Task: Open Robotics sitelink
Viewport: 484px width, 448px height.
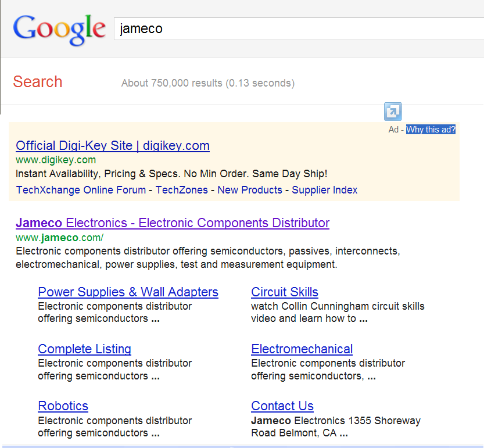Action: (x=63, y=406)
